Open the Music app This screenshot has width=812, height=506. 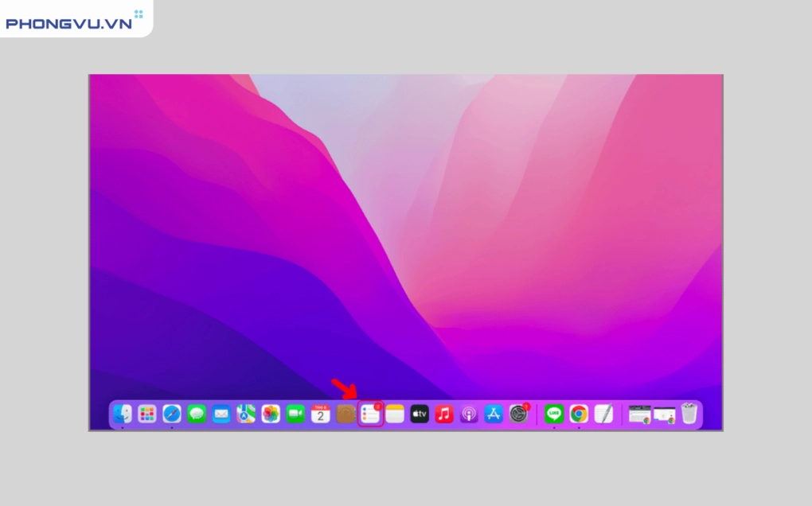pyautogui.click(x=444, y=414)
